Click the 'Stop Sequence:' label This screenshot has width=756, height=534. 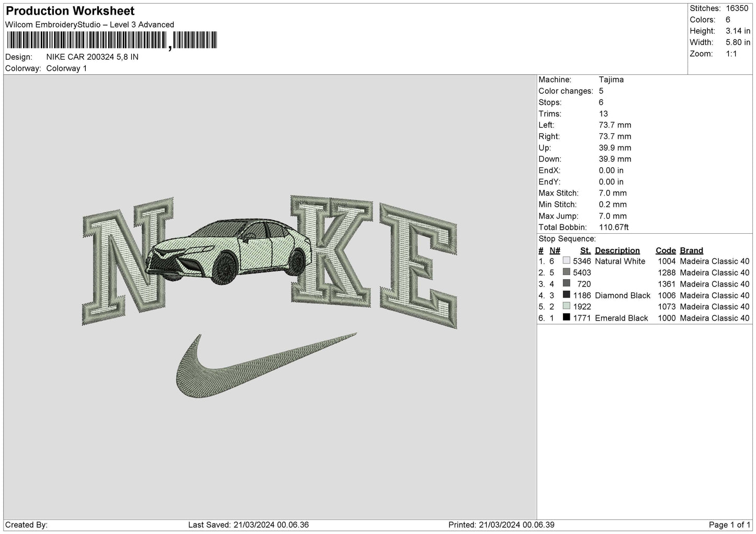[x=567, y=238]
